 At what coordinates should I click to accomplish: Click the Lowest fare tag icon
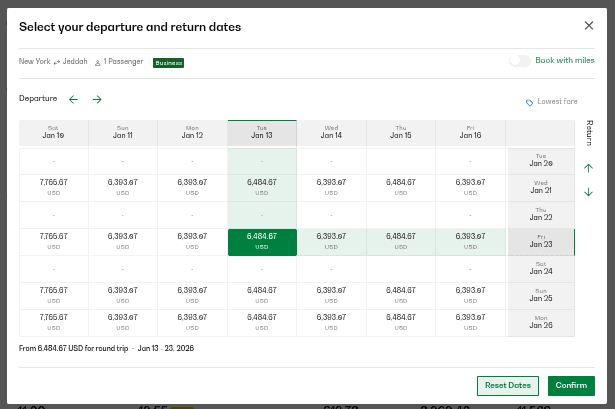coord(529,102)
